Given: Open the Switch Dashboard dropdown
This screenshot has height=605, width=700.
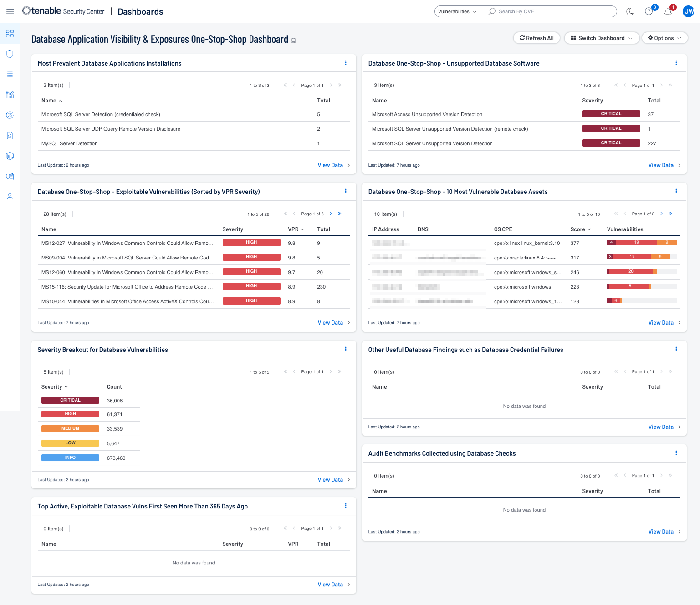Looking at the screenshot, I should pyautogui.click(x=602, y=38).
